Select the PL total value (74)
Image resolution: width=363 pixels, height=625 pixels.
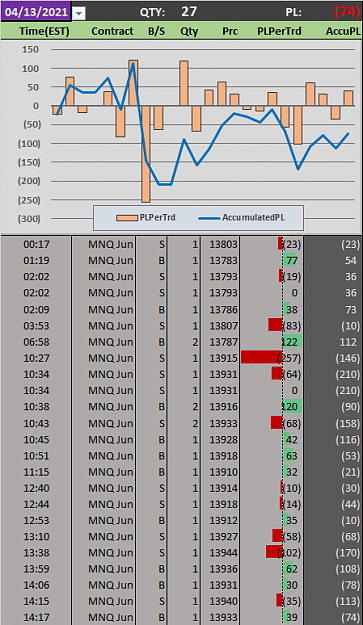coord(347,12)
